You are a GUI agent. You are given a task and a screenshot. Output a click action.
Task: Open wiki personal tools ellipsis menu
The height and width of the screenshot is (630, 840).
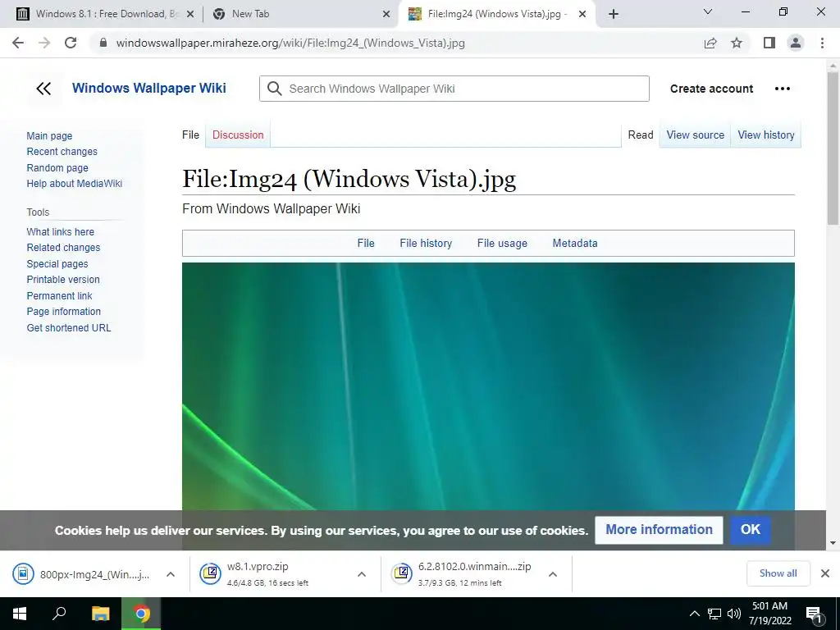click(782, 89)
